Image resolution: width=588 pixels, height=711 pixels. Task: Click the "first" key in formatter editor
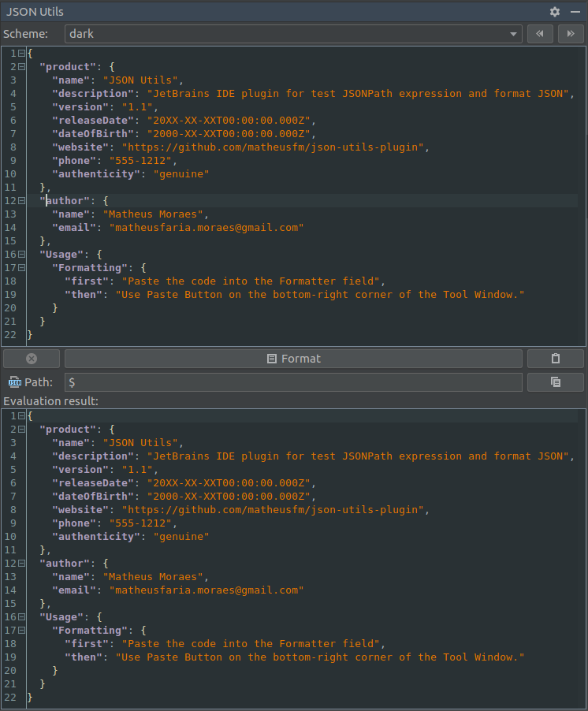[x=87, y=281]
